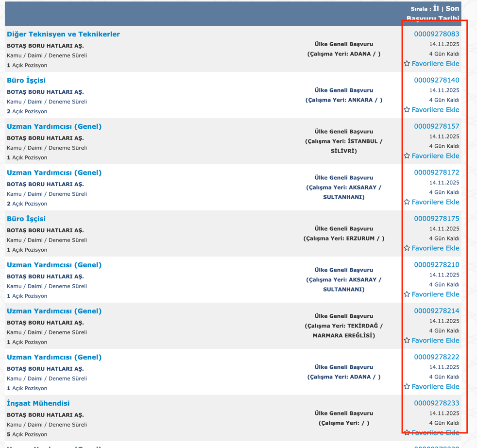Star the Ankara Büro İşçisi listing
477x448 pixels.
tap(407, 110)
